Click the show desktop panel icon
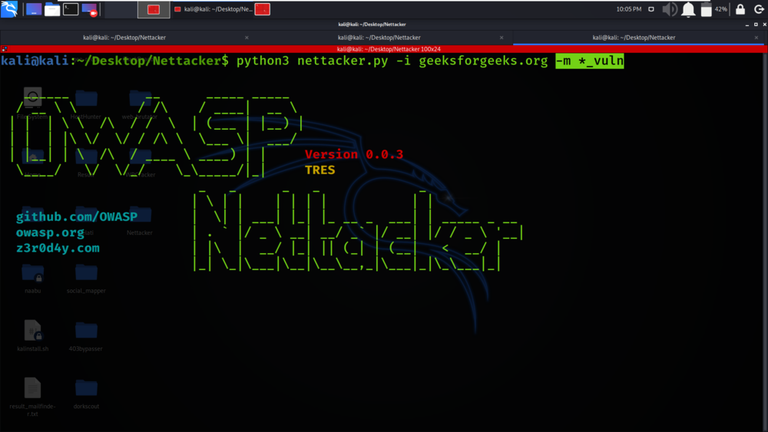Image resolution: width=768 pixels, height=432 pixels. [34, 9]
